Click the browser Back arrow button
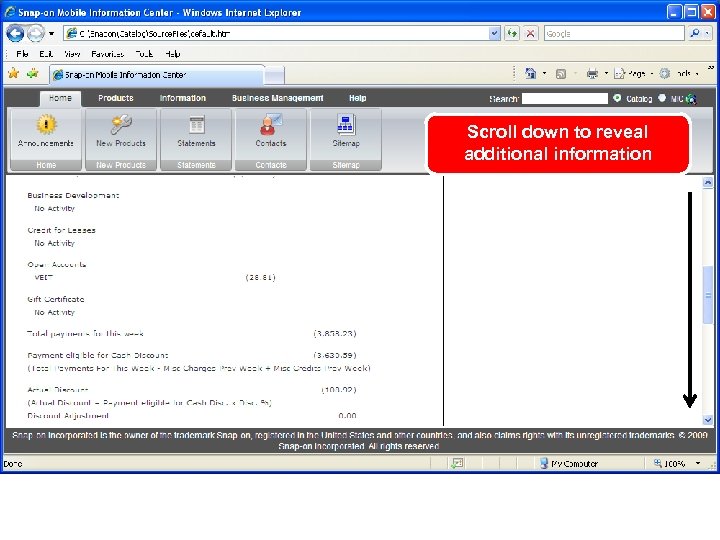This screenshot has width=720, height=540. 16,34
